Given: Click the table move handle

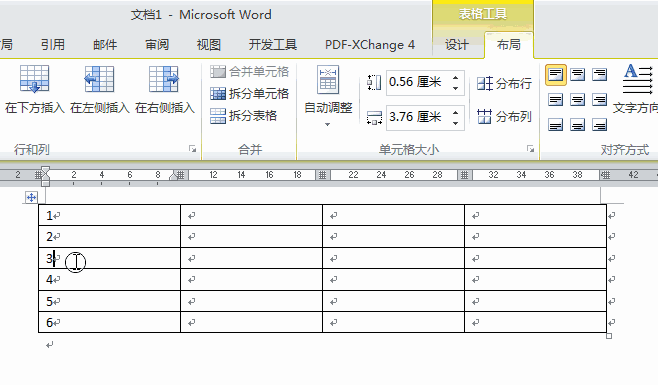Looking at the screenshot, I should coord(31,197).
